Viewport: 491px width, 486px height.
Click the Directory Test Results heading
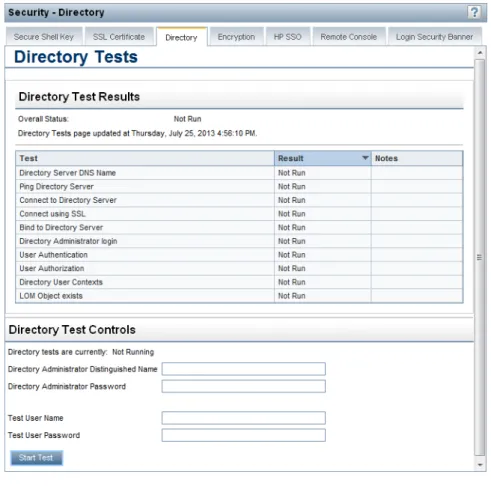(x=79, y=97)
